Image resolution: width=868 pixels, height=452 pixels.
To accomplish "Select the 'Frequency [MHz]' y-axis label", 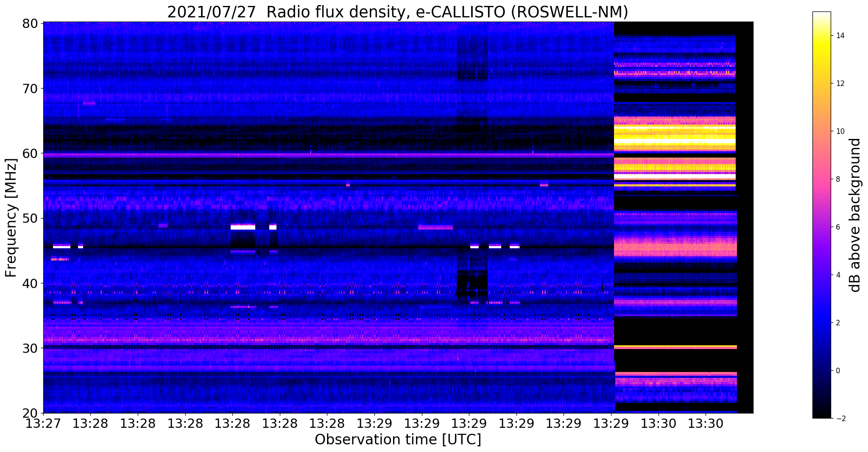I will click(x=11, y=218).
